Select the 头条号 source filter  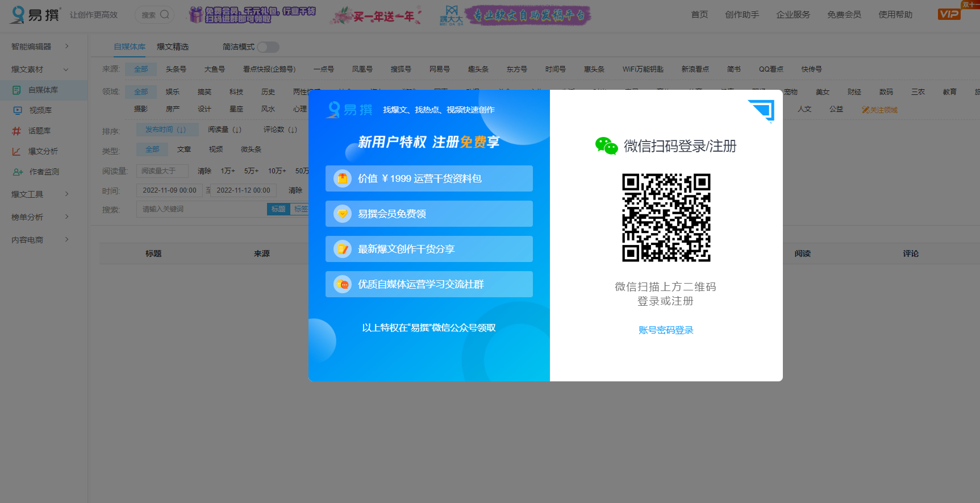coord(176,69)
